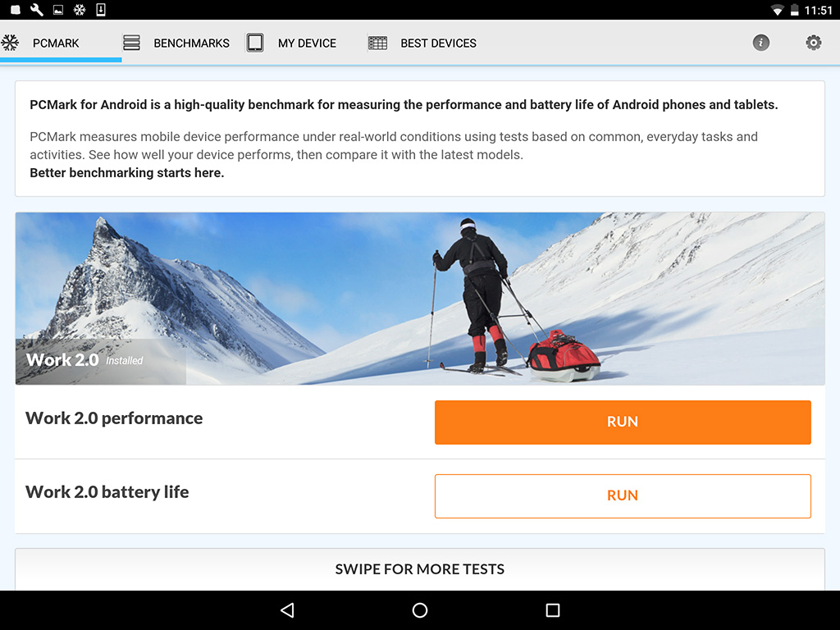This screenshot has width=840, height=630.
Task: Tap the Android home circle button
Action: pos(420,610)
